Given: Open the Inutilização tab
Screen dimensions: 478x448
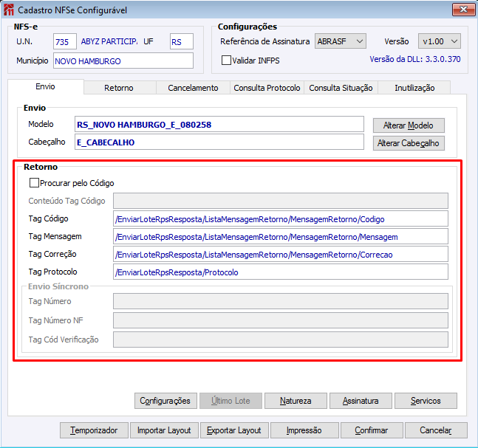Looking at the screenshot, I should click(414, 88).
